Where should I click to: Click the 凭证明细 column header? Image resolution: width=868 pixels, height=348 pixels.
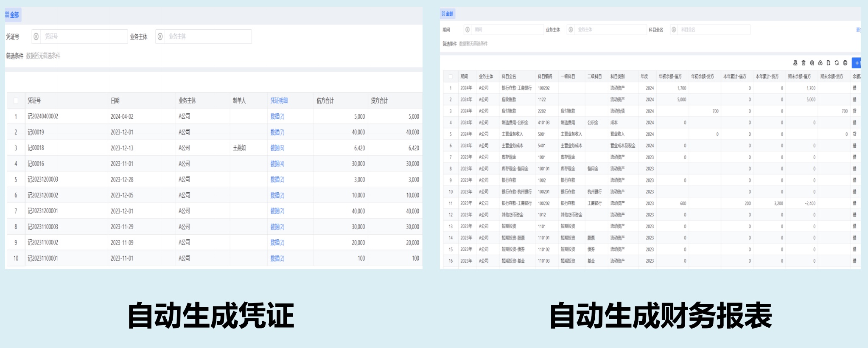[279, 101]
